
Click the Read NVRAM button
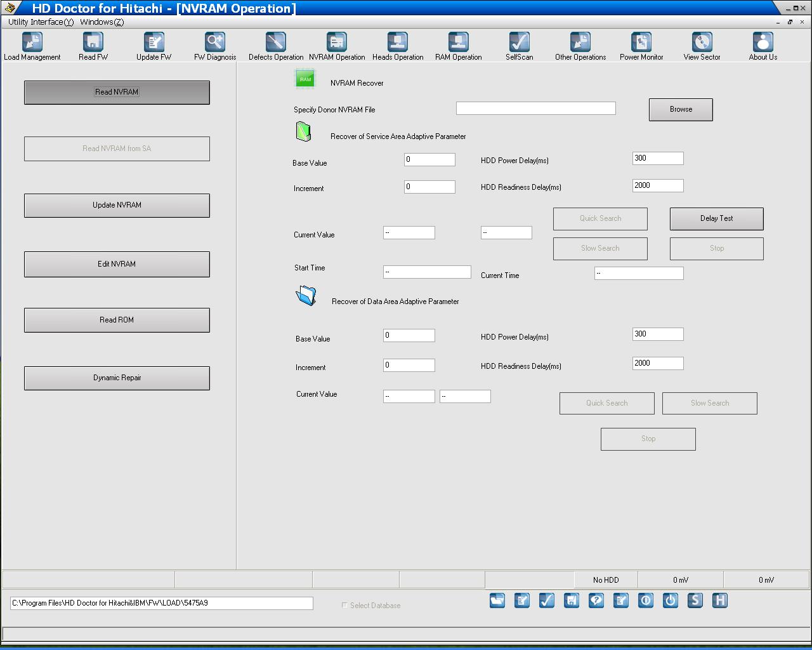[117, 92]
